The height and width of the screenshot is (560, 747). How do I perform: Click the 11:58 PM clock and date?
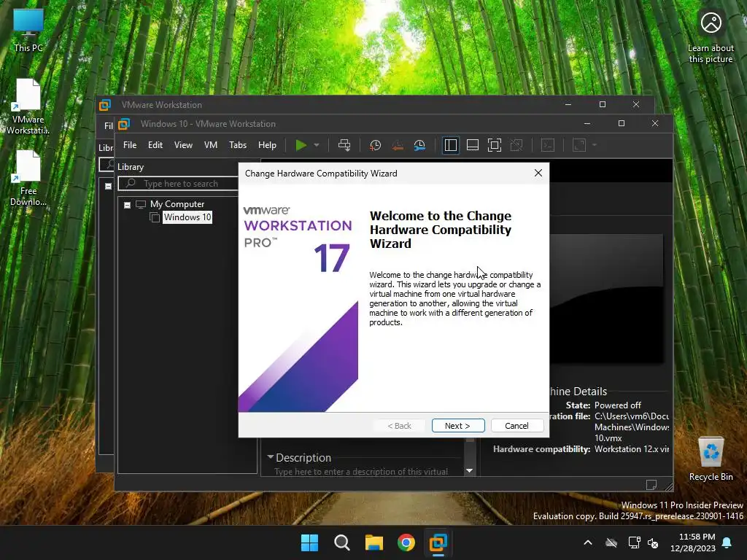[x=693, y=542]
